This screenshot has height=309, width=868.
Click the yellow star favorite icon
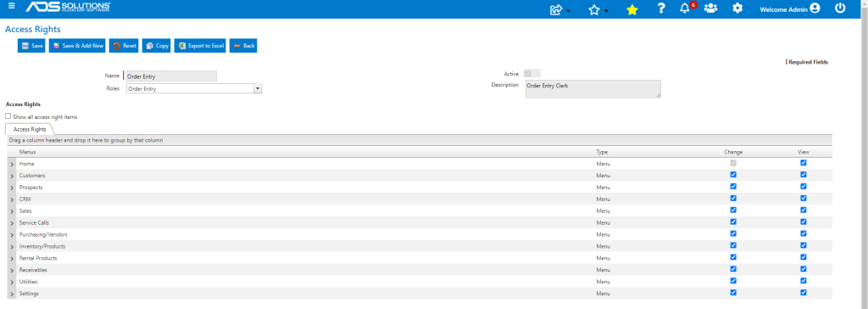(632, 9)
